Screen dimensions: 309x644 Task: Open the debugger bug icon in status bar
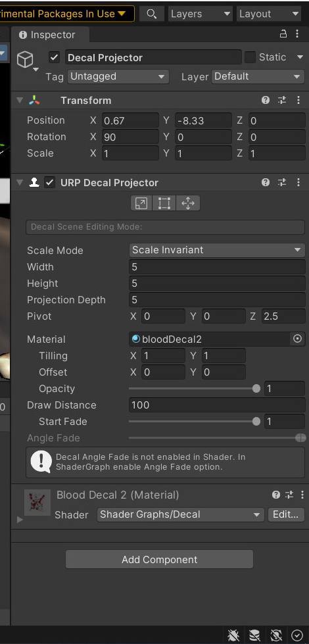(x=233, y=635)
